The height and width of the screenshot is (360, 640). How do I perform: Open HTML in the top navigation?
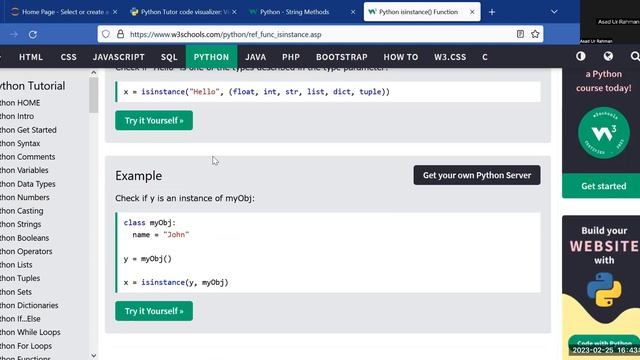[31, 57]
